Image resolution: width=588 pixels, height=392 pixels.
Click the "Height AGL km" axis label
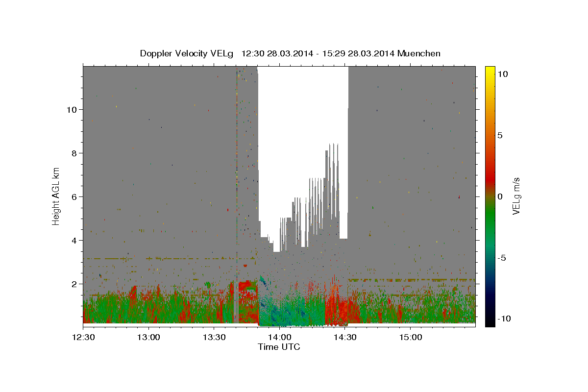pos(56,196)
